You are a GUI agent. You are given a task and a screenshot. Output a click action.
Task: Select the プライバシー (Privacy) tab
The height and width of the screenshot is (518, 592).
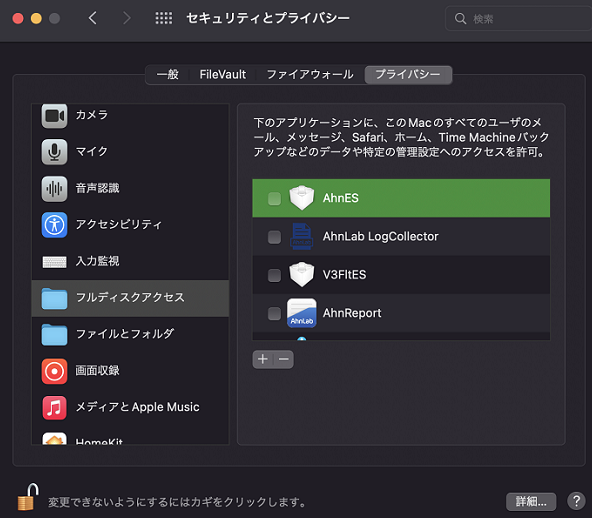(408, 74)
